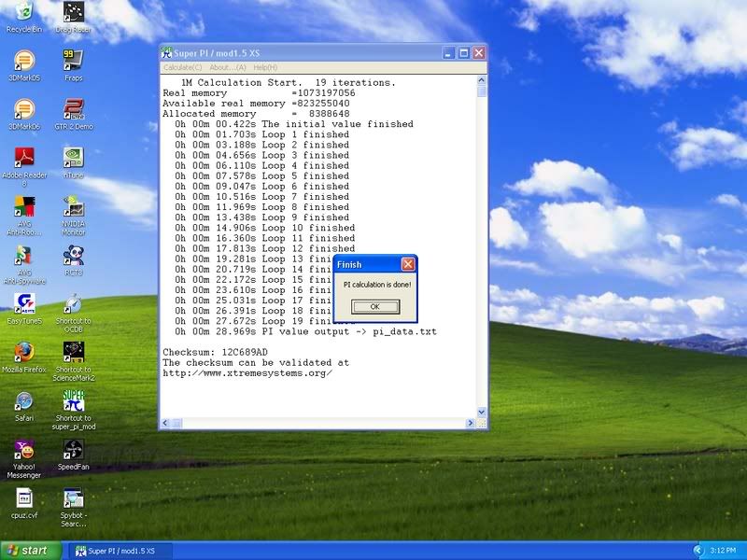747x560 pixels.
Task: Click the 'PI calculation is done!' message
Action: coord(377,285)
